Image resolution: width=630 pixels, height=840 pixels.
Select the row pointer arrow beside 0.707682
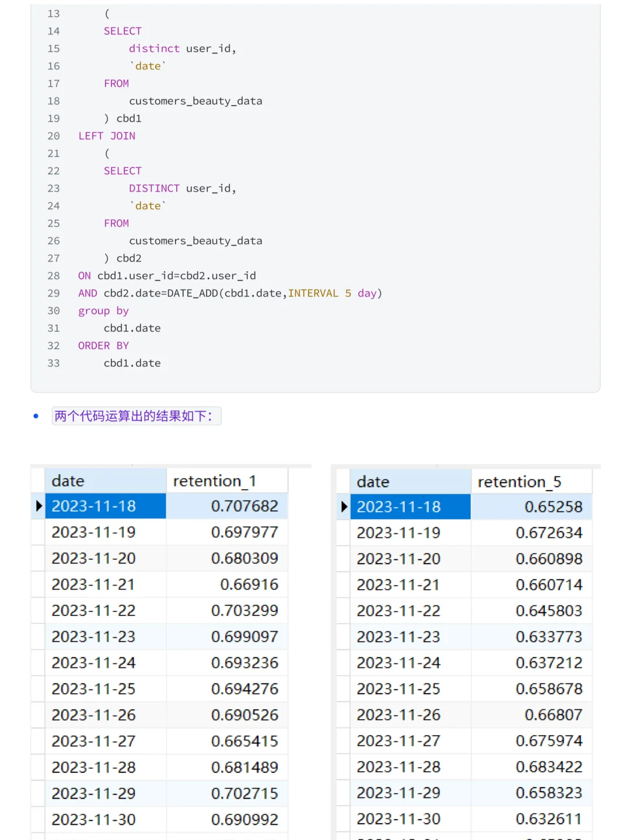(x=38, y=506)
